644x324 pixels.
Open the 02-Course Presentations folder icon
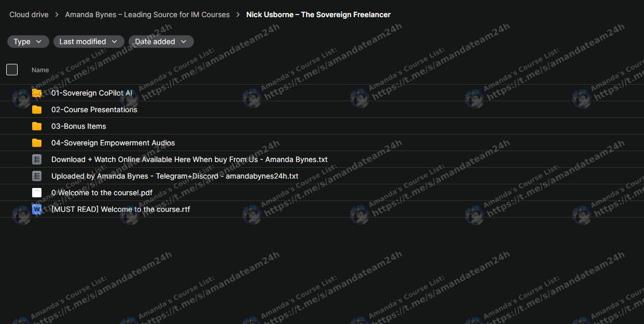[x=37, y=110]
